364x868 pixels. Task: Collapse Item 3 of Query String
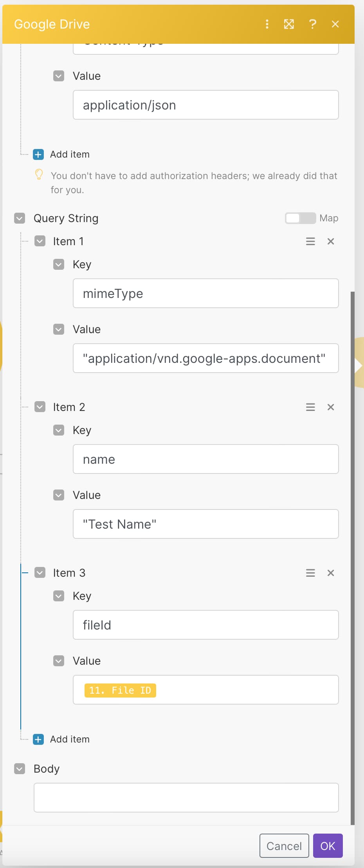(x=40, y=573)
